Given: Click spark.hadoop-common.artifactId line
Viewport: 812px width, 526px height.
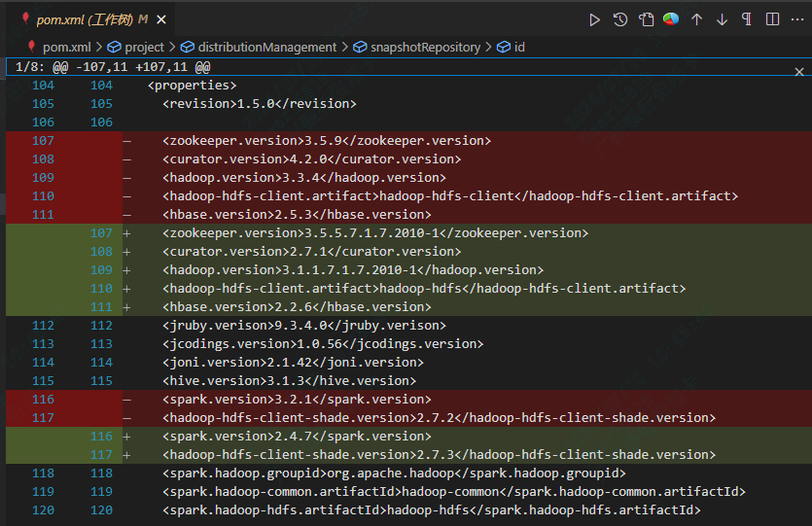Looking at the screenshot, I should click(x=453, y=492).
